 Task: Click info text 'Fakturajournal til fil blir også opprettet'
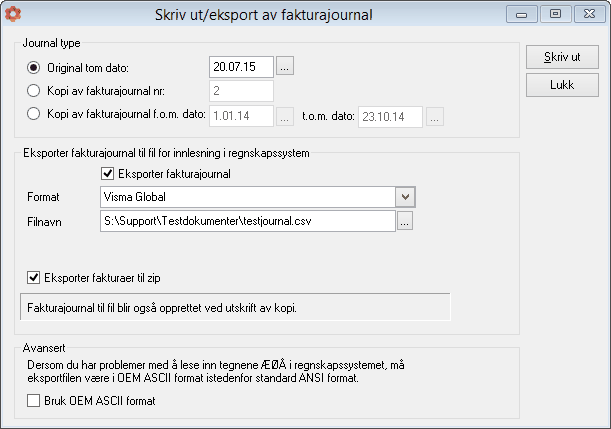point(162,308)
